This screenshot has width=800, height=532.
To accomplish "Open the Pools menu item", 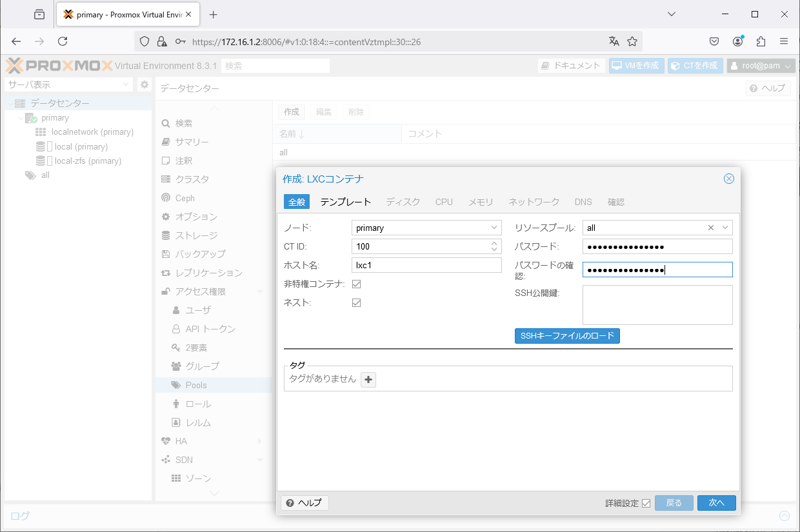I will (x=214, y=385).
